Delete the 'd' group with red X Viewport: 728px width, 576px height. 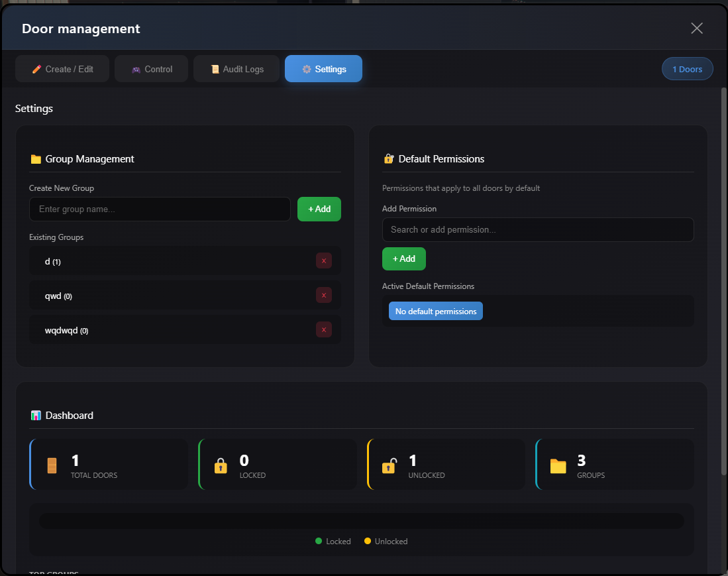coord(323,261)
